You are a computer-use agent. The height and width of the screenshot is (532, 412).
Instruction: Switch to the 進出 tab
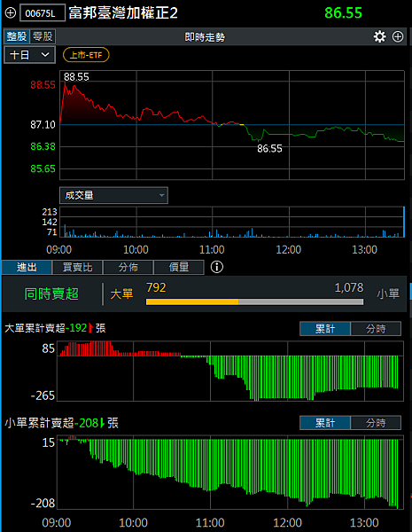(x=27, y=268)
